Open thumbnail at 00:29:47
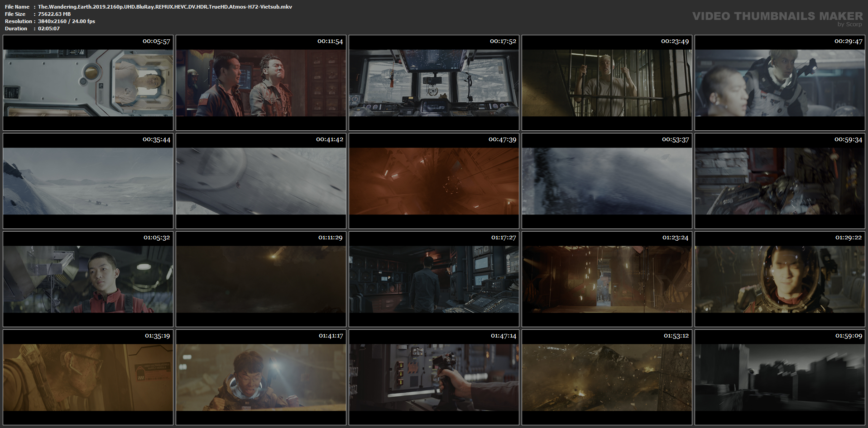The width and height of the screenshot is (868, 428). tap(780, 83)
